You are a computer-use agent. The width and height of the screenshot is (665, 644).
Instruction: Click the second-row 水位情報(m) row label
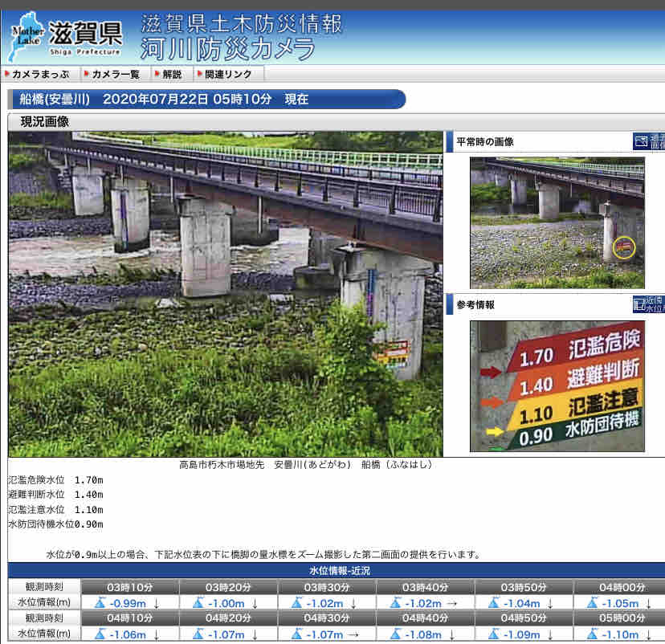click(x=44, y=634)
